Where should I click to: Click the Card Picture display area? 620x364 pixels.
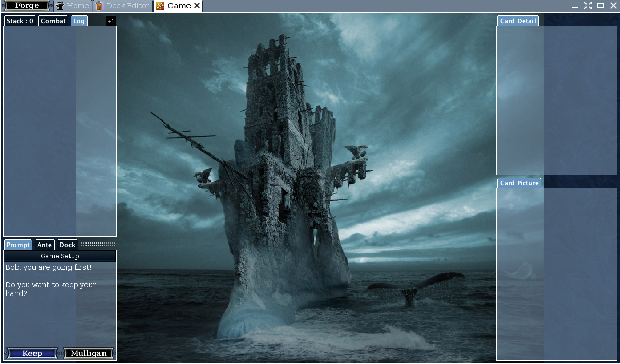pyautogui.click(x=557, y=274)
